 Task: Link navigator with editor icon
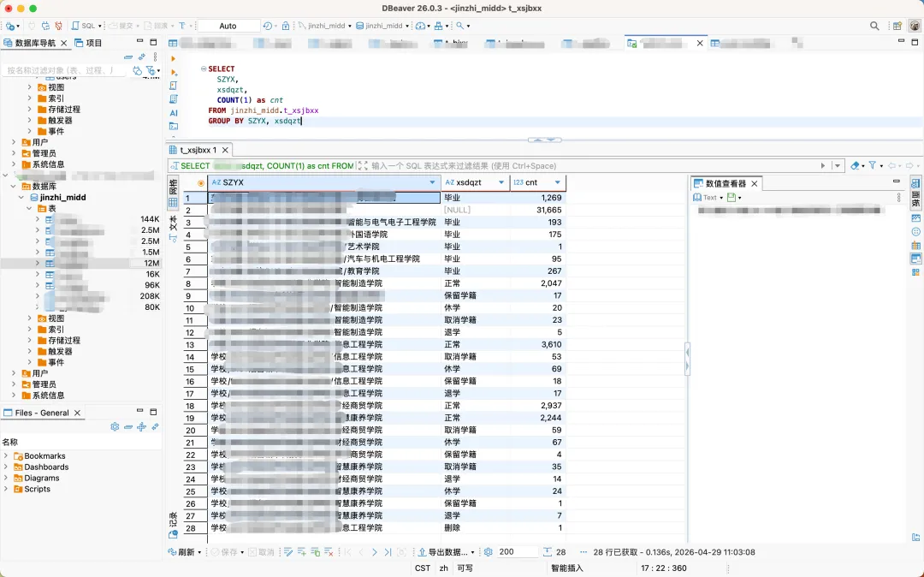click(141, 57)
